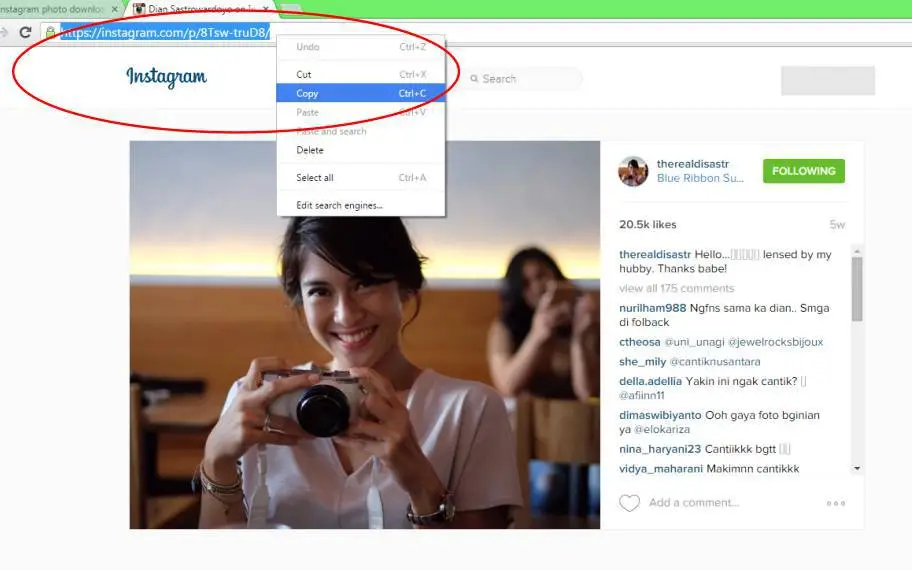Choose Cut in the context menu
The height and width of the screenshot is (570, 912).
pyautogui.click(x=304, y=75)
